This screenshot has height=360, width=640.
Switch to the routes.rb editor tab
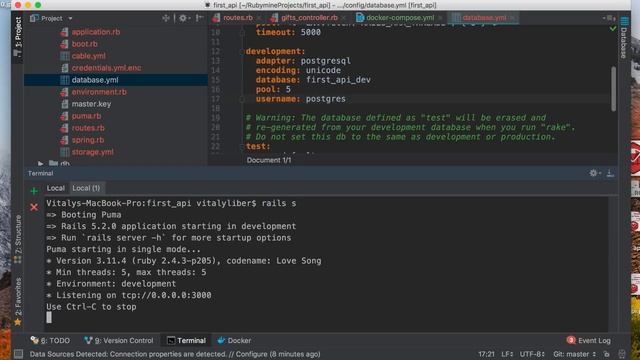237,18
